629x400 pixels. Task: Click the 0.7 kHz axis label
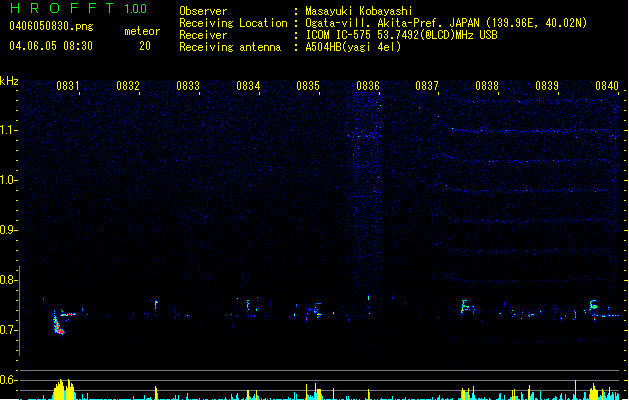pos(8,330)
